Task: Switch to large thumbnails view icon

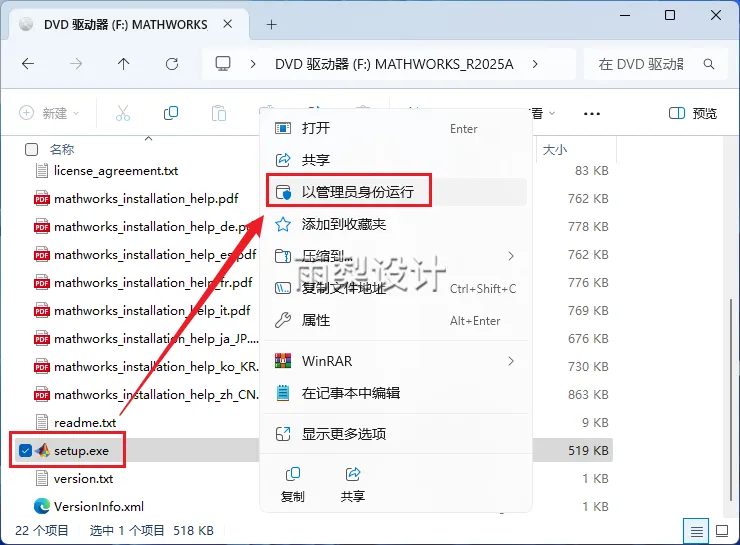Action: click(722, 531)
